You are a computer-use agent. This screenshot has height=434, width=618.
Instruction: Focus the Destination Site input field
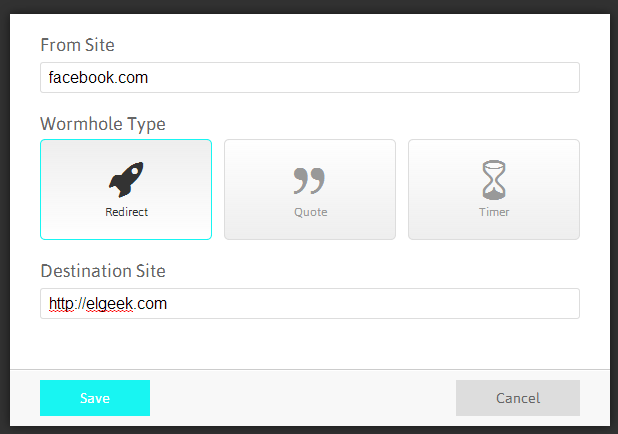point(310,304)
